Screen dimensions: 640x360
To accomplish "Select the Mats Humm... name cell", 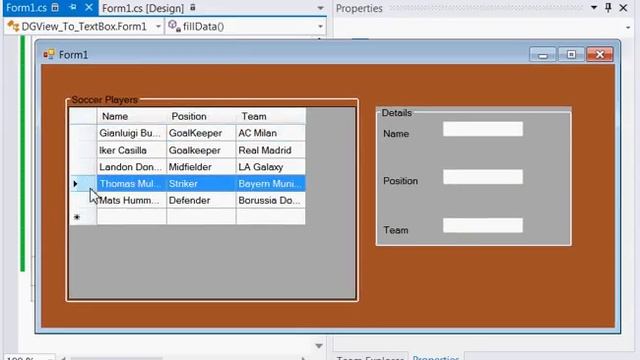I will tap(132, 200).
